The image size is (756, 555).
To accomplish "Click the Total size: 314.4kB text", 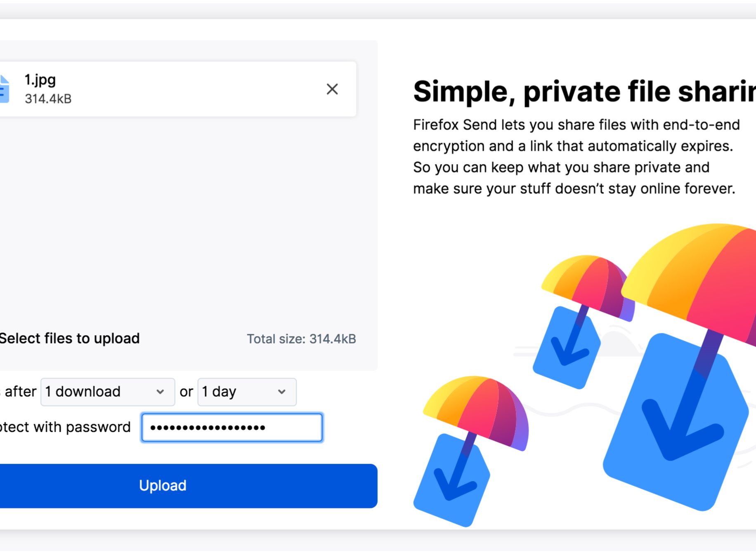I will 301,339.
